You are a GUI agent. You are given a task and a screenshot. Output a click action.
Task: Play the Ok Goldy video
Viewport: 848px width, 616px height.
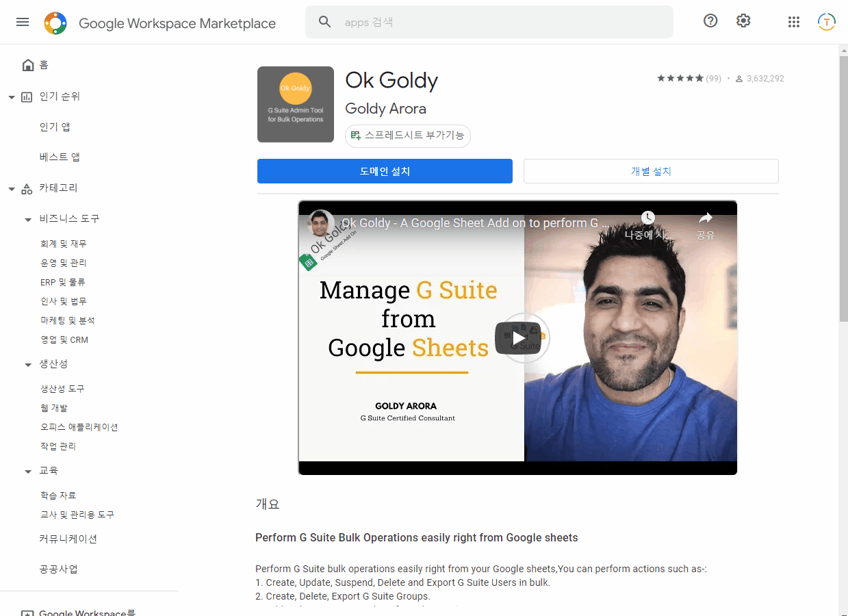(x=518, y=337)
